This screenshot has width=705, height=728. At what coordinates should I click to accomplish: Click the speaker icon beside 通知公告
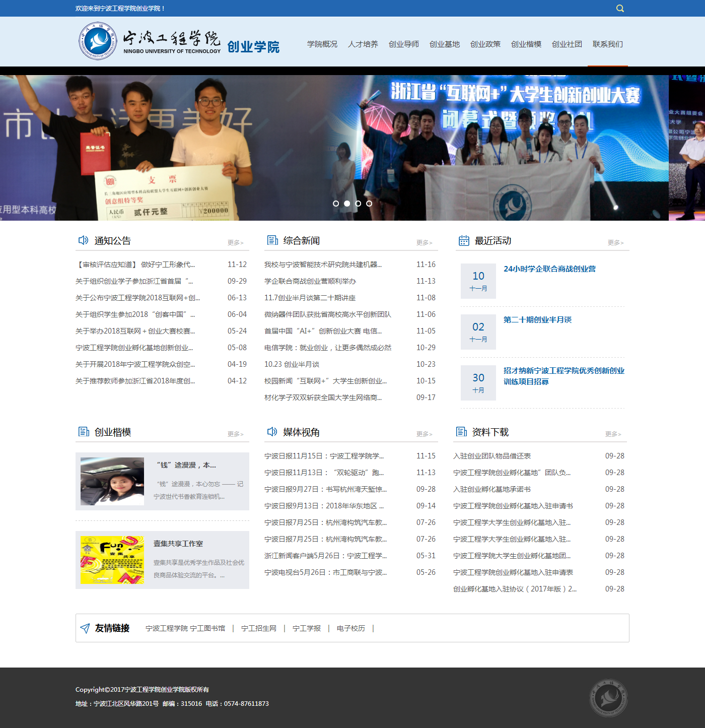coord(83,240)
